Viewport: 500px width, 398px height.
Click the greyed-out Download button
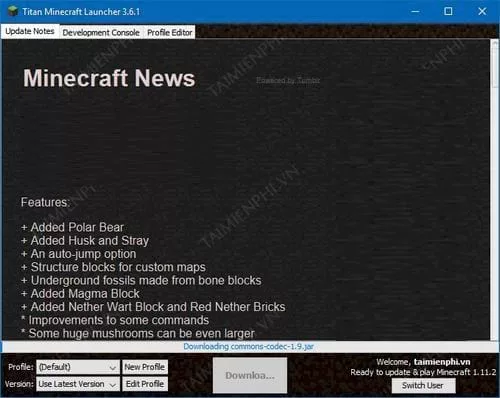coord(250,375)
